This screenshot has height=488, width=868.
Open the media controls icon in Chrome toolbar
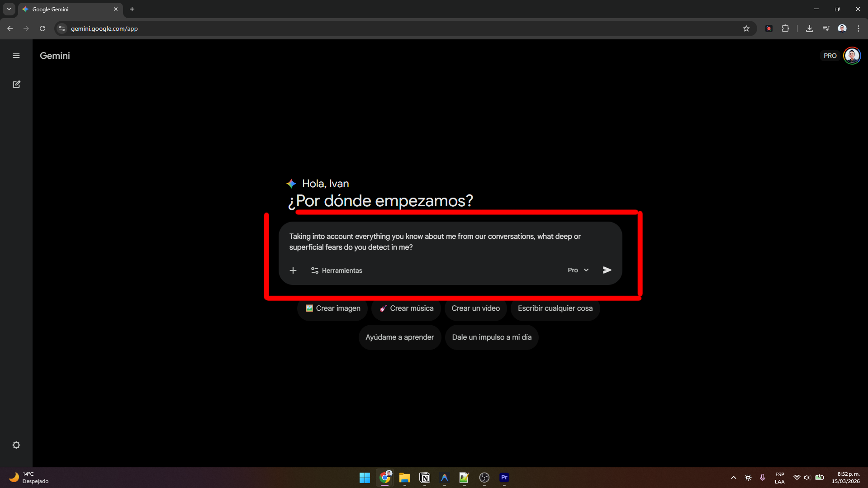coord(826,28)
